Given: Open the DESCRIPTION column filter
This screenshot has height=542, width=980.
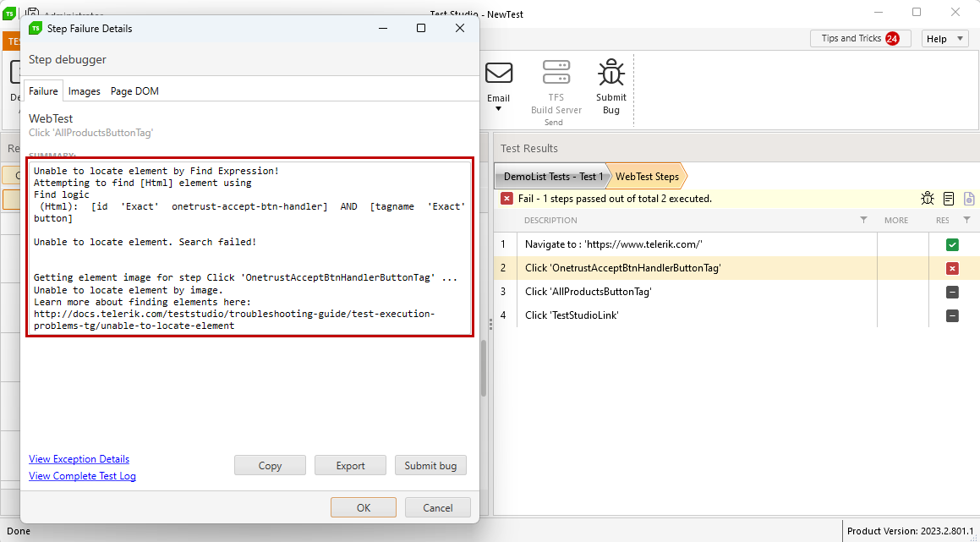Looking at the screenshot, I should tap(864, 220).
